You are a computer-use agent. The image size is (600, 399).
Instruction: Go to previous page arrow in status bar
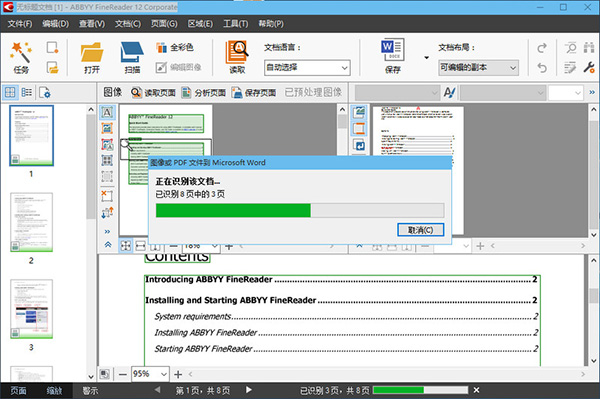coord(157,390)
